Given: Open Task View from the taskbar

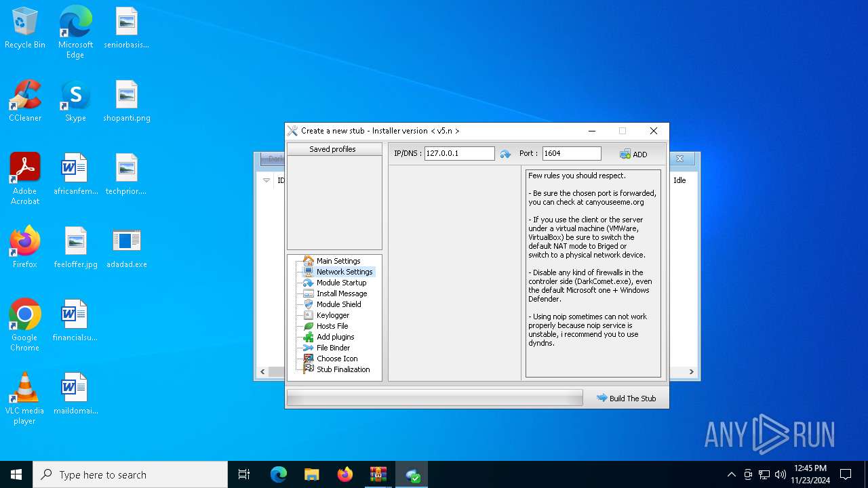Looking at the screenshot, I should tap(244, 474).
